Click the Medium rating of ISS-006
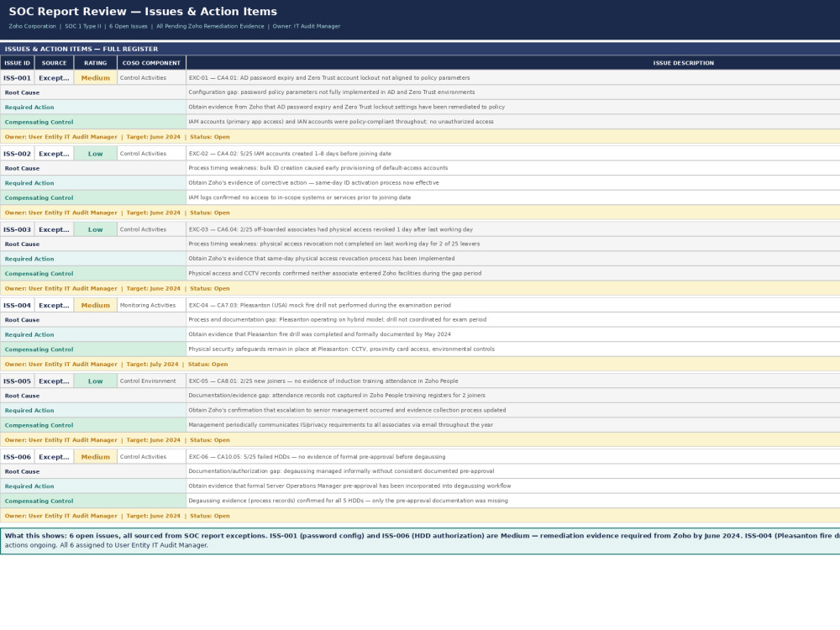The image size is (840, 630). point(96,457)
